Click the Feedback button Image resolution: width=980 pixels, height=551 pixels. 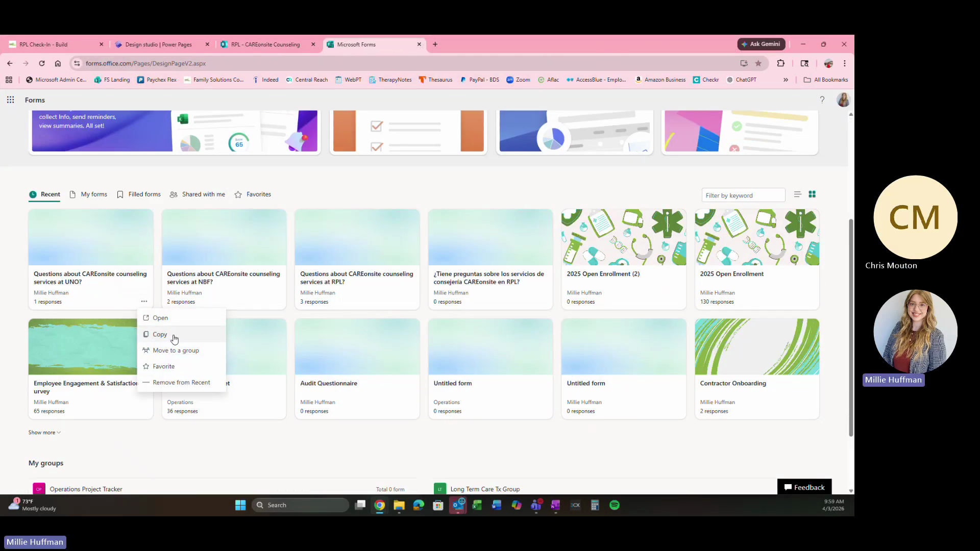804,487
